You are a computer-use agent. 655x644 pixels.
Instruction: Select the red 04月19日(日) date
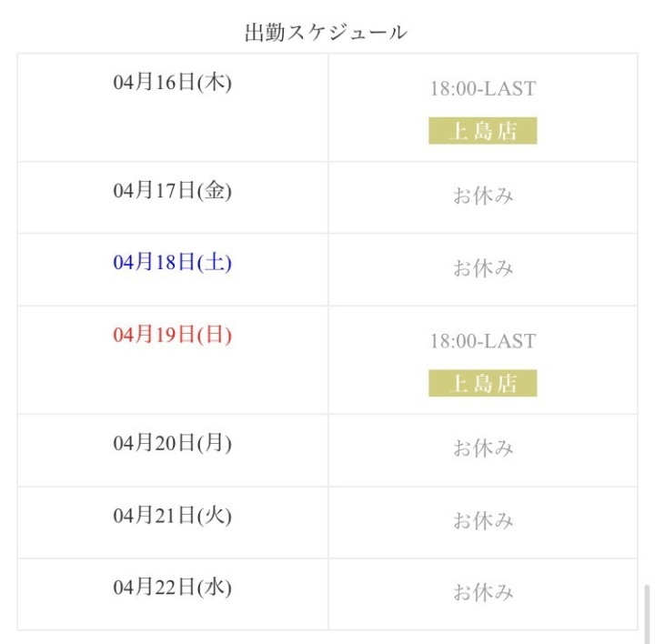172,336
